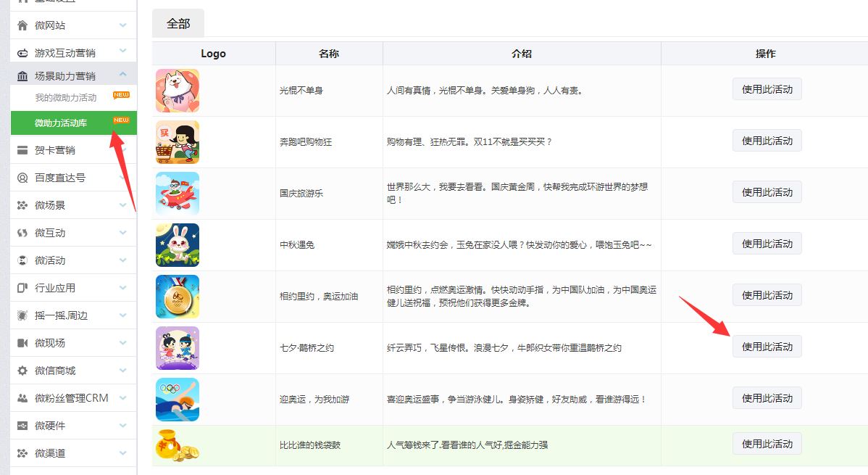The width and height of the screenshot is (868, 475).
Task: Expand the 微信商城 menu chevron
Action: (x=123, y=371)
